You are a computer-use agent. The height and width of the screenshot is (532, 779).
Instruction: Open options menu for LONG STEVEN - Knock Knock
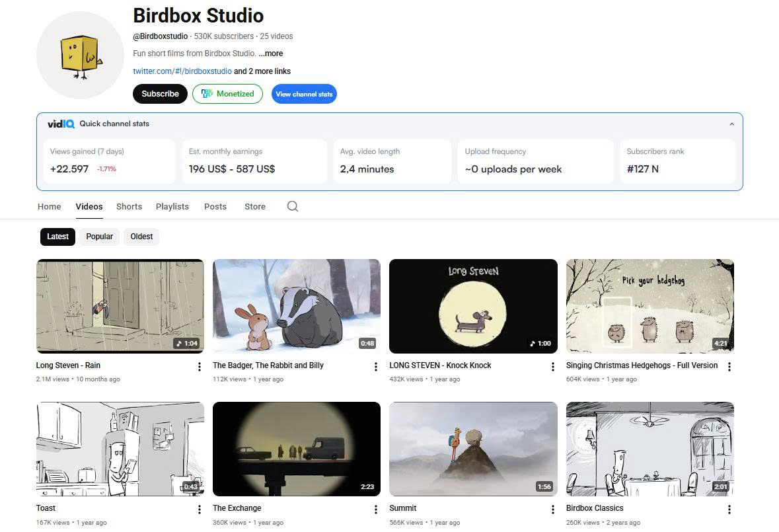(553, 367)
